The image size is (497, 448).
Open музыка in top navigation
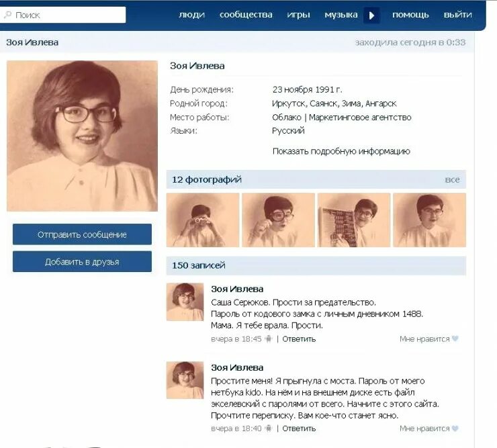coord(341,15)
